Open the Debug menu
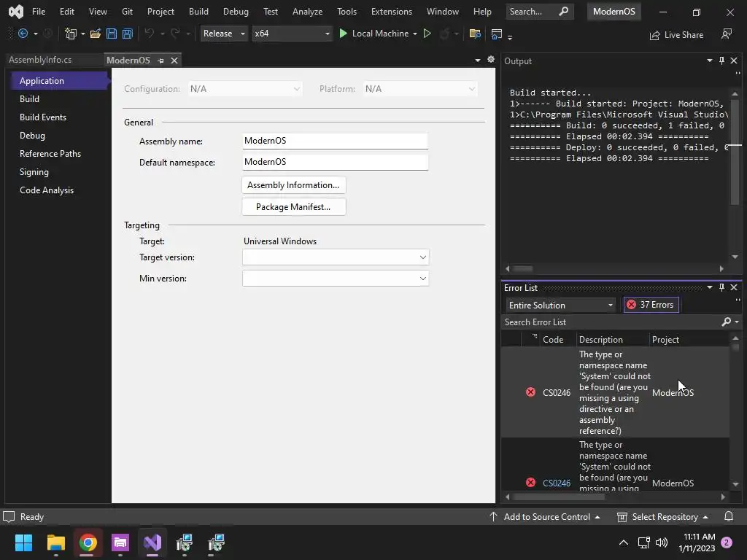The height and width of the screenshot is (560, 747). (236, 12)
